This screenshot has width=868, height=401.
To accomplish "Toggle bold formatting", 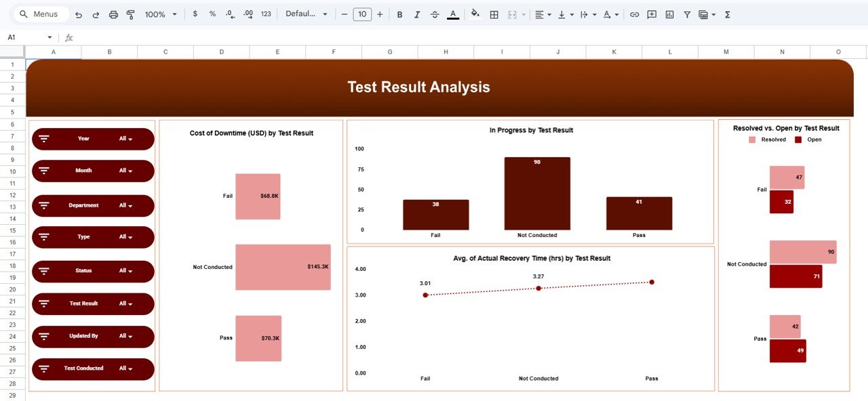I will point(399,14).
